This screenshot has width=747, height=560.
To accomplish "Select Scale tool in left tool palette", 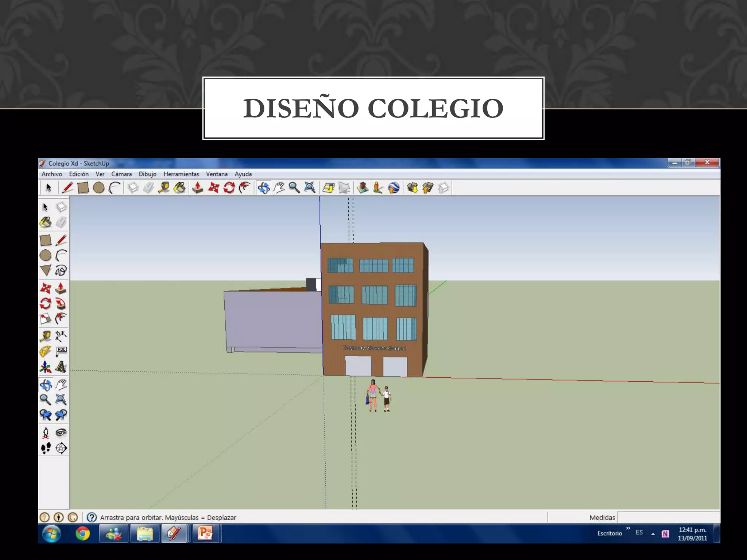I will click(46, 319).
